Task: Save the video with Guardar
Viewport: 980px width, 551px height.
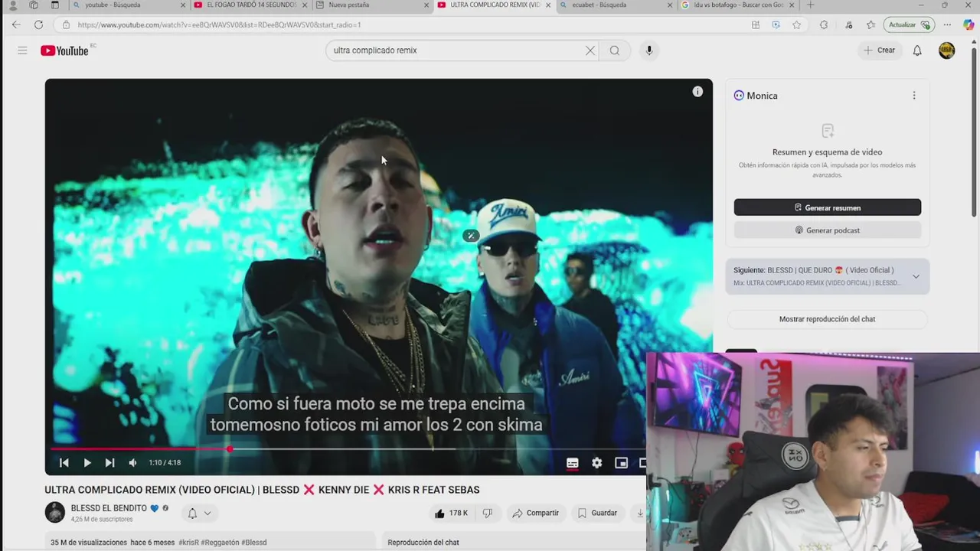Action: click(x=597, y=514)
